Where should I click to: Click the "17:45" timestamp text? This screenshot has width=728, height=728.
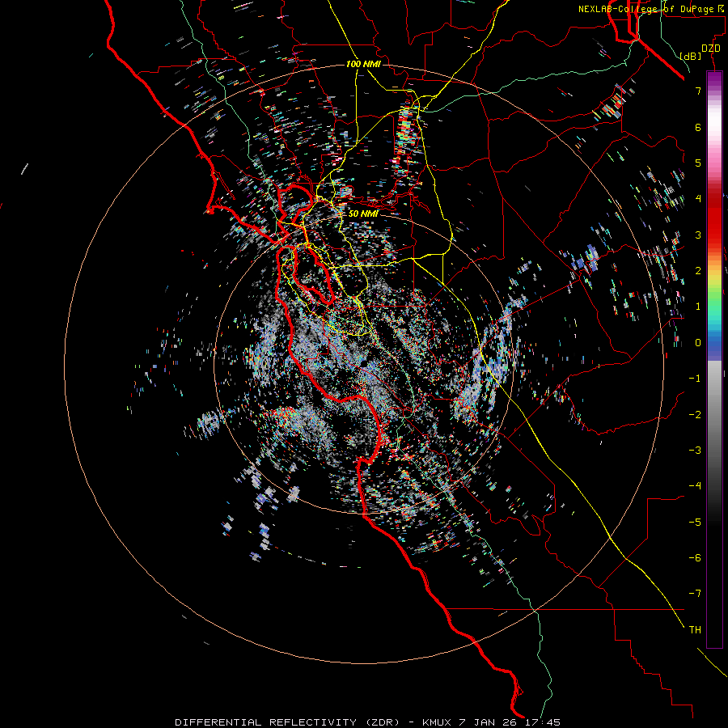pyautogui.click(x=543, y=722)
